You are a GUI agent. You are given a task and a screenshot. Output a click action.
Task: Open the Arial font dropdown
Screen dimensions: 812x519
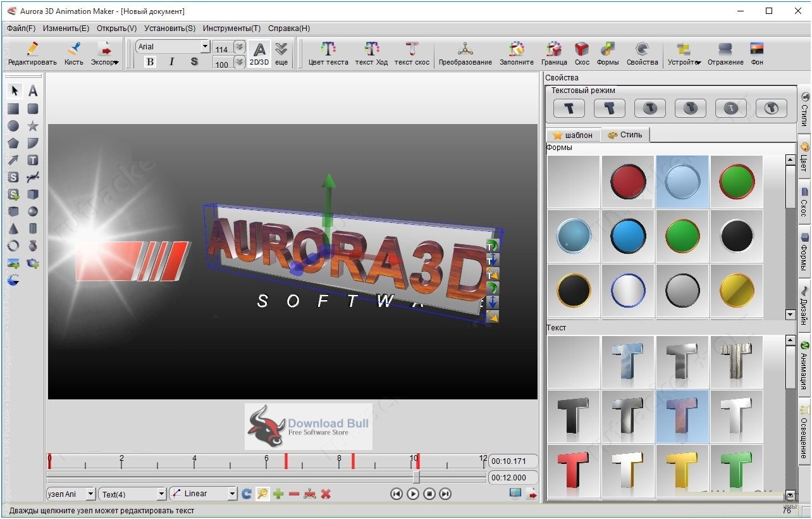(205, 47)
